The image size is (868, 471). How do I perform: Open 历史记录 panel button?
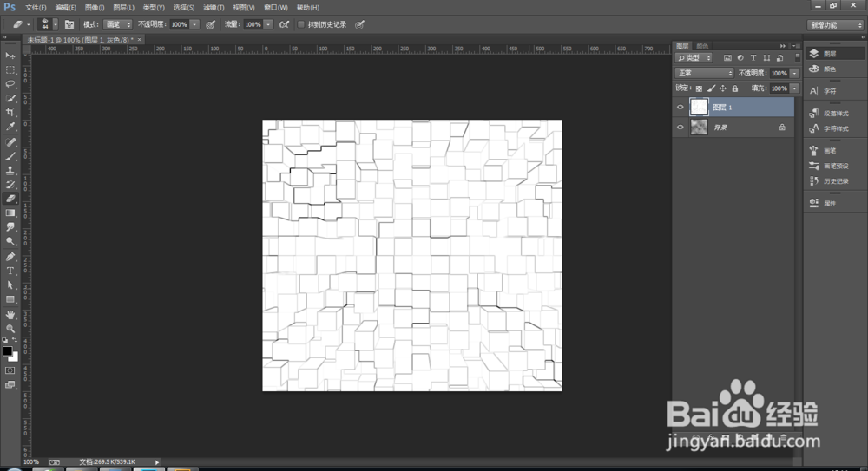click(x=829, y=181)
